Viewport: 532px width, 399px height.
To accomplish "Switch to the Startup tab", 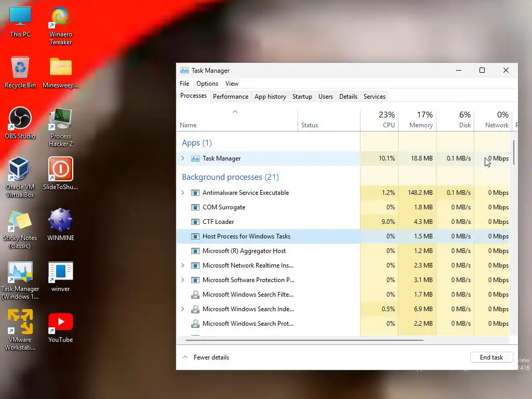I will [x=302, y=97].
